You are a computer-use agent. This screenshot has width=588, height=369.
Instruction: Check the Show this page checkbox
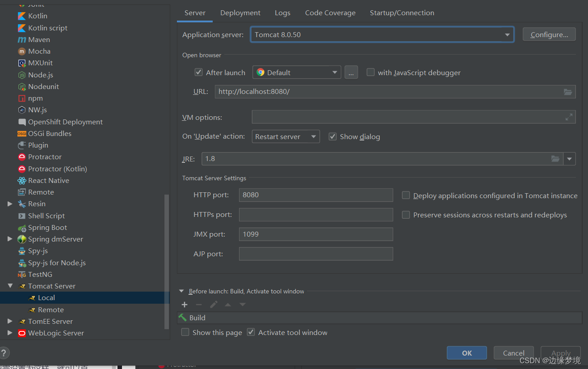pos(185,332)
